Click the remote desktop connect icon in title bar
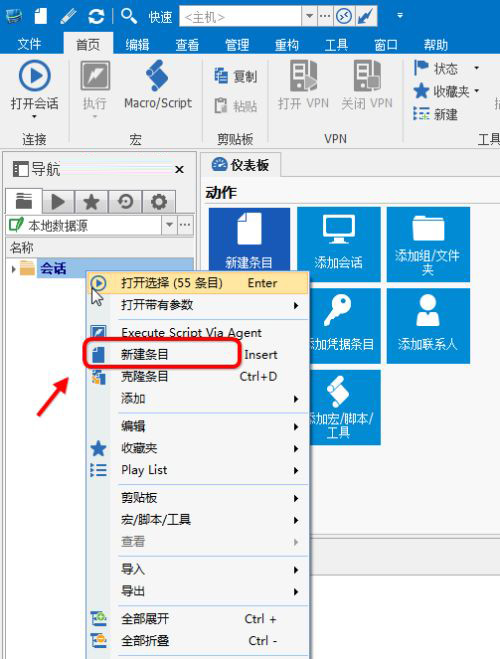 coord(344,17)
